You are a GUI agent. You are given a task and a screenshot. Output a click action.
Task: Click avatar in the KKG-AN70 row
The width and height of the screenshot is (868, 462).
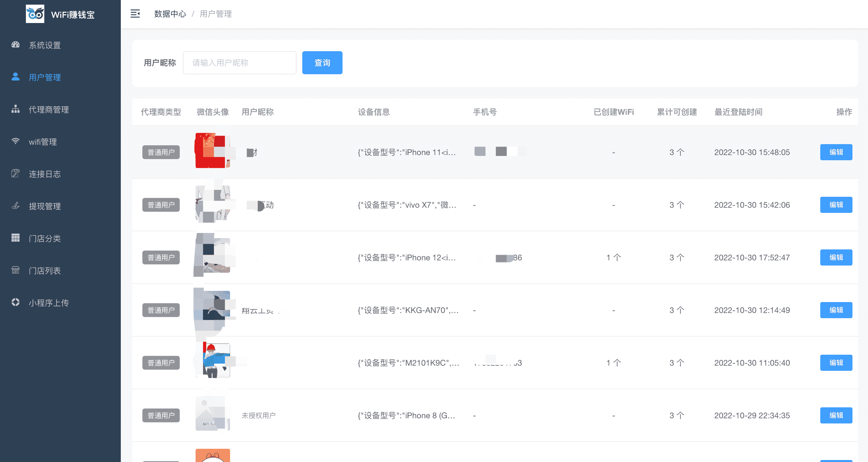point(213,308)
